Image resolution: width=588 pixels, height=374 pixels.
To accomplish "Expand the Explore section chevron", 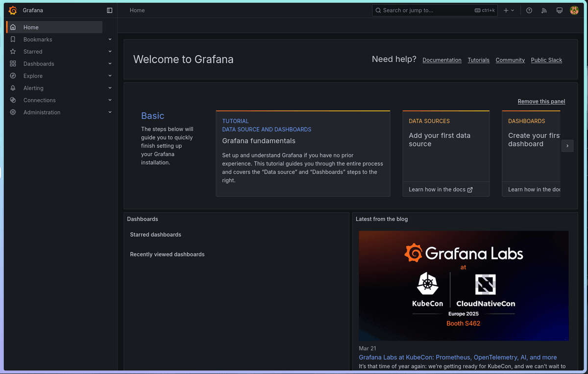I will coord(110,76).
